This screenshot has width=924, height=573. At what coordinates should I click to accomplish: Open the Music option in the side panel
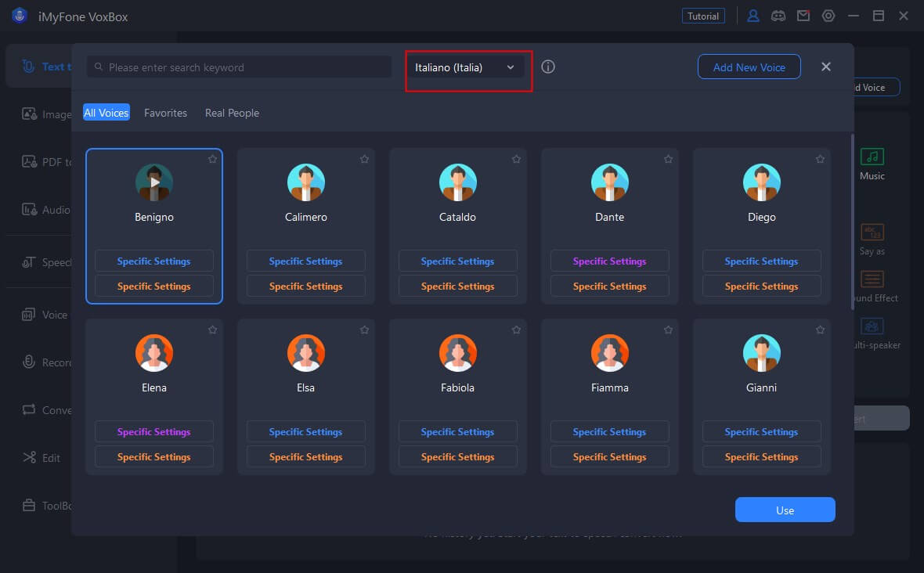(x=872, y=164)
